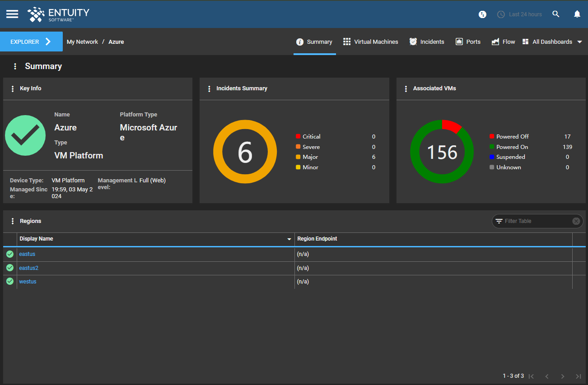Open the Key Info dashlet menu
Viewport: 588px width, 385px height.
click(x=12, y=88)
